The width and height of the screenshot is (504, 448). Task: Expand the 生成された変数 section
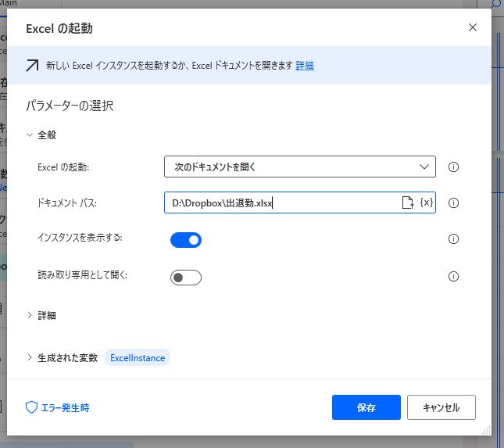coord(30,357)
